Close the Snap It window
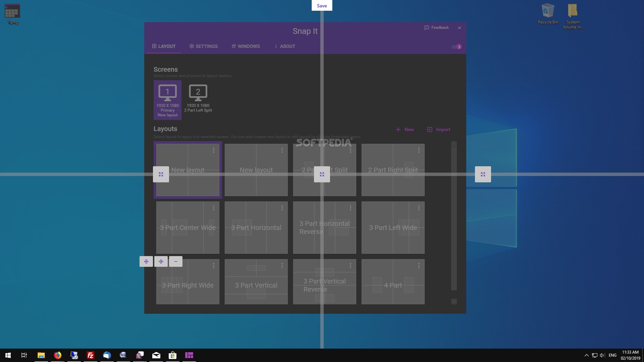Viewport: 644px width, 362px height. pyautogui.click(x=460, y=28)
